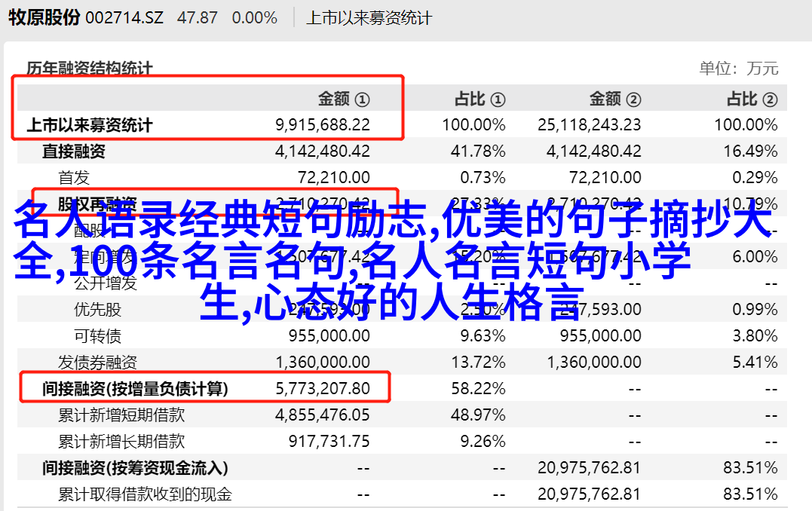Image resolution: width=812 pixels, height=511 pixels.
Task: Click 4,142,480.42 in the 金额 ① column
Action: (323, 151)
